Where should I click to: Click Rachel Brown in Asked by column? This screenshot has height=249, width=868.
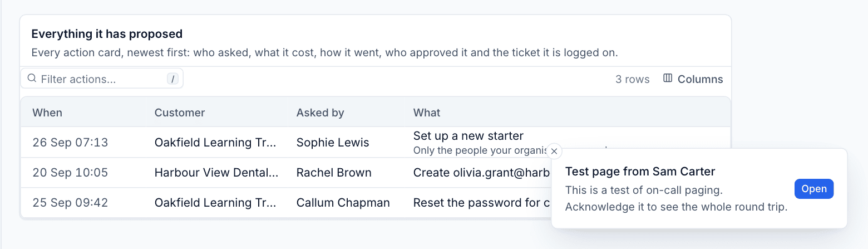tap(334, 173)
